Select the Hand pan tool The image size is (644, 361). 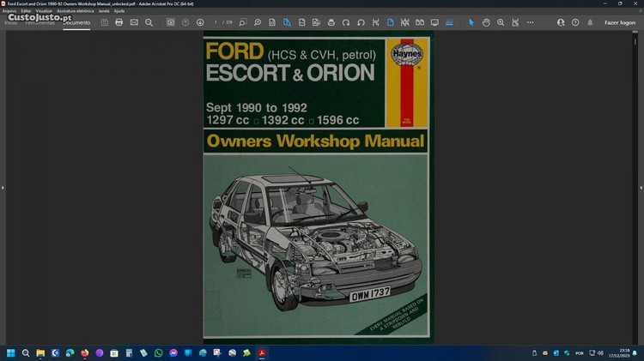[x=486, y=22]
